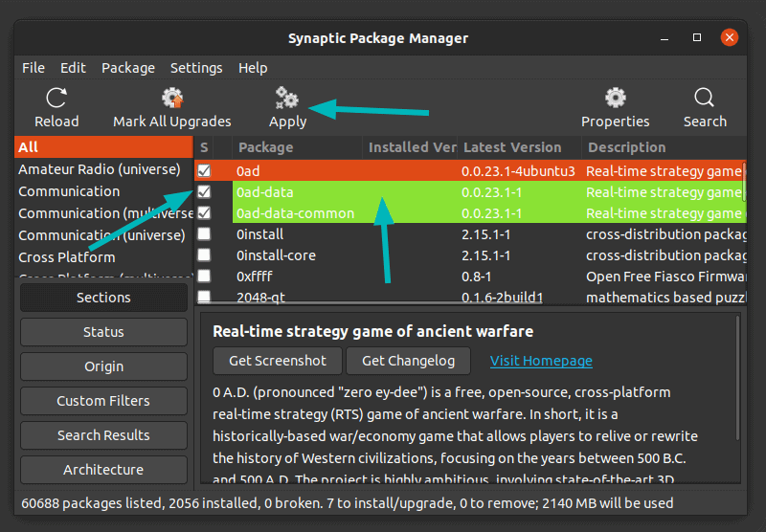Open the Settings menu
766x532 pixels.
[196, 68]
